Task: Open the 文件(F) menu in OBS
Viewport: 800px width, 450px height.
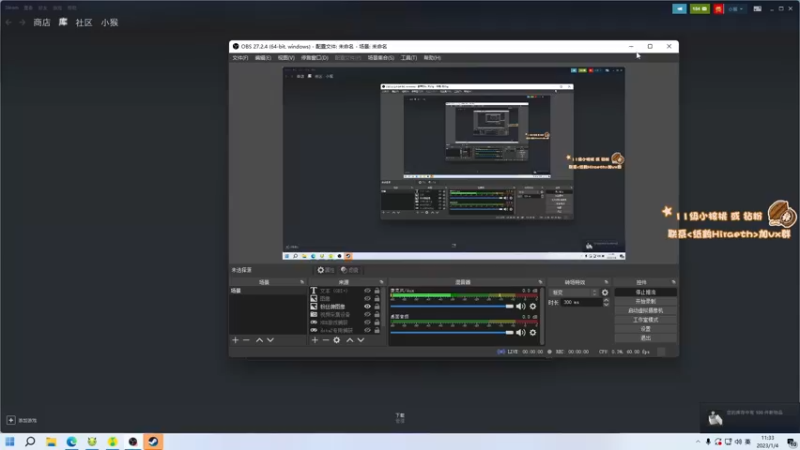Action: coord(240,58)
